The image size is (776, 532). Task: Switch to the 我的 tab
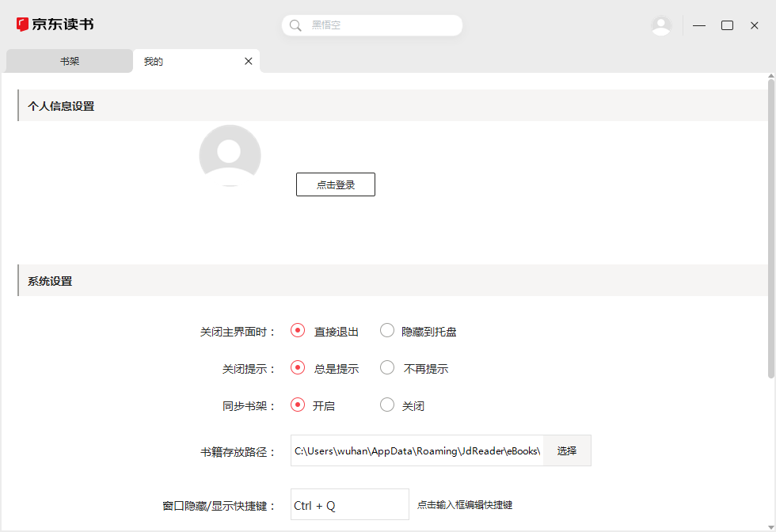coord(153,61)
